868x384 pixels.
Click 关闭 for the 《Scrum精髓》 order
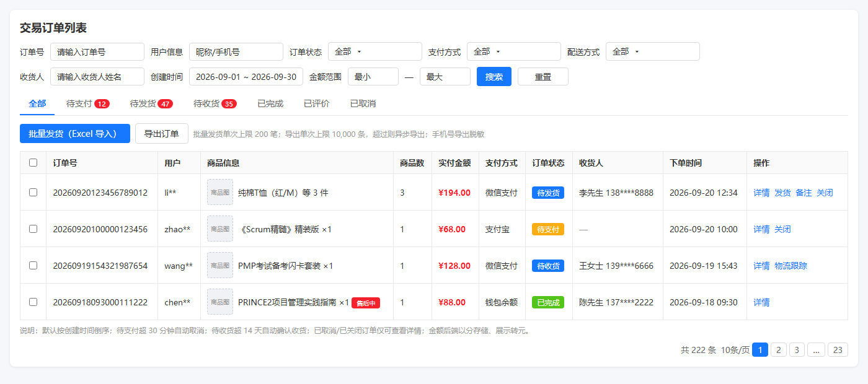782,229
